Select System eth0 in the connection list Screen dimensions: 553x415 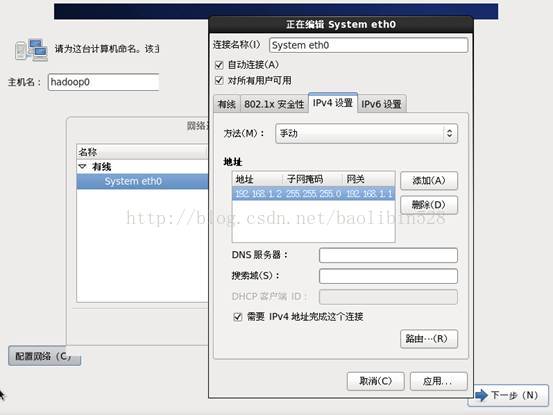coord(142,181)
